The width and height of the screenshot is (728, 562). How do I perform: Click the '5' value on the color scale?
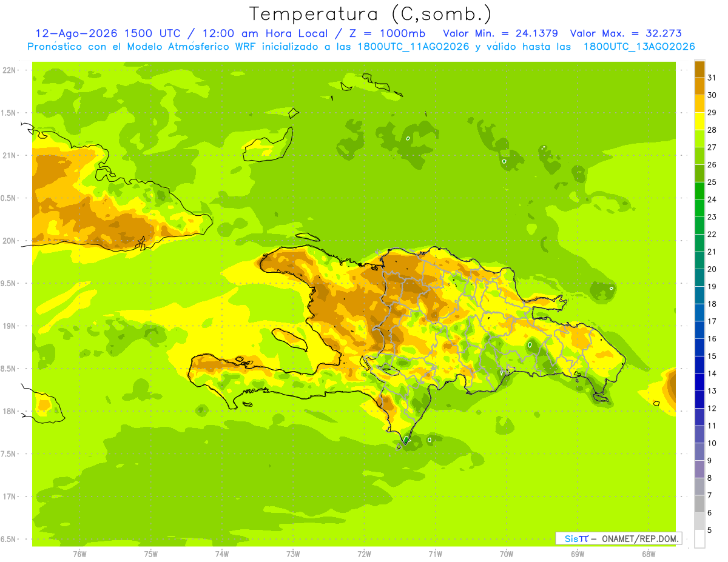[710, 530]
